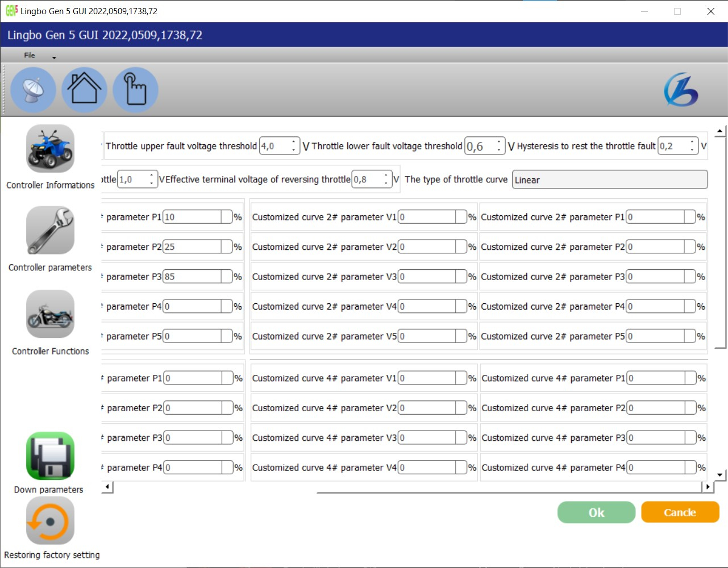Open Controller parameters wrench icon
This screenshot has width=728, height=568.
[50, 231]
